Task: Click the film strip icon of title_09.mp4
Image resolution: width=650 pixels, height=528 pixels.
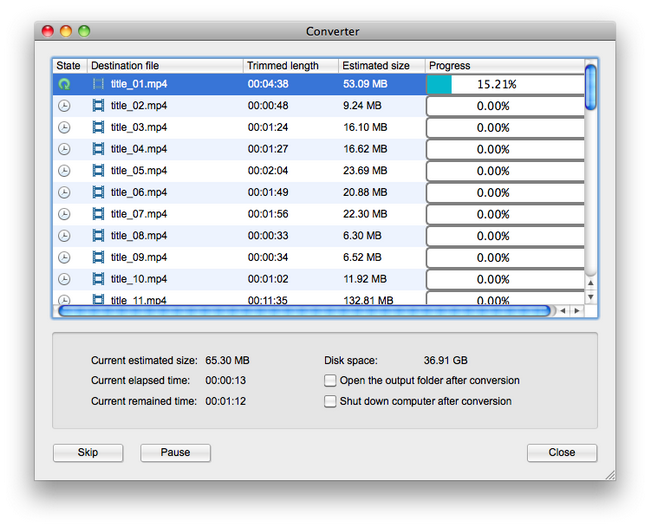Action: pos(98,257)
